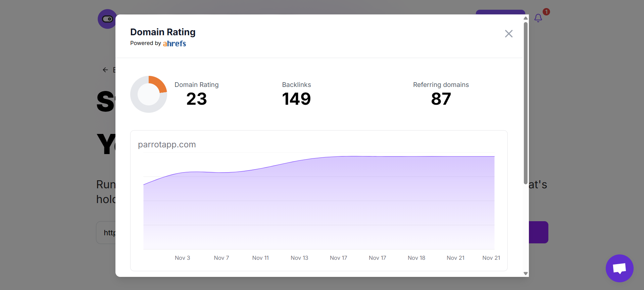Click the Nov 11 axis label
The image size is (644, 290).
tap(260, 258)
